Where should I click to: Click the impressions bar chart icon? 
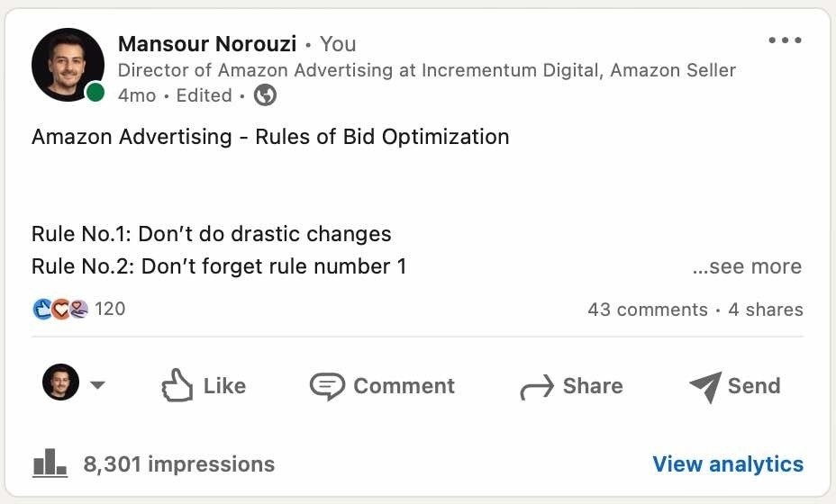pos(50,463)
